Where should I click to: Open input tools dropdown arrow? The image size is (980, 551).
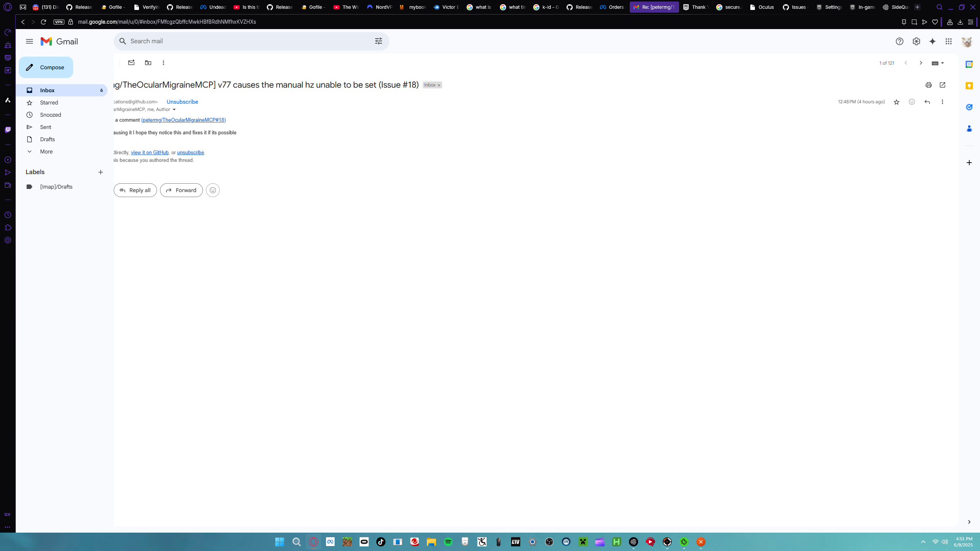942,63
